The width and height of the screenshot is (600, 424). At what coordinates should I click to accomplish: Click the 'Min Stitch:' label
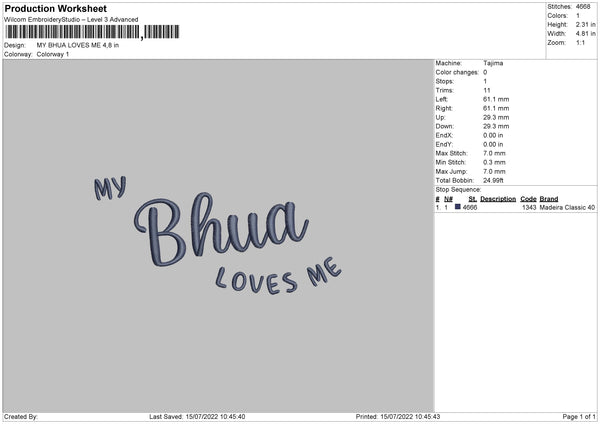pos(450,163)
